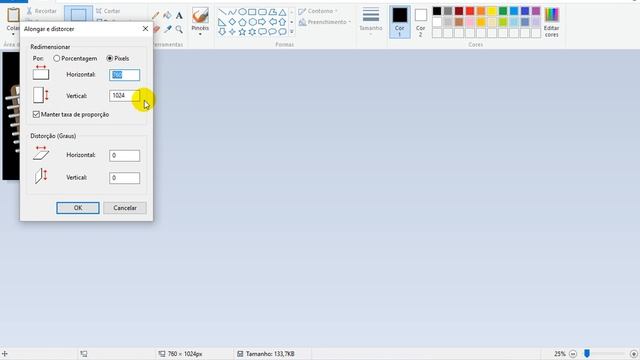The width and height of the screenshot is (640, 360).
Task: Pick the yellow color swatch
Action: [492, 11]
